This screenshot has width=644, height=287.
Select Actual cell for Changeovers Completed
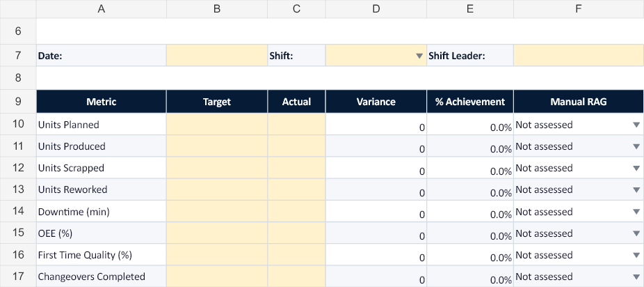click(x=296, y=277)
